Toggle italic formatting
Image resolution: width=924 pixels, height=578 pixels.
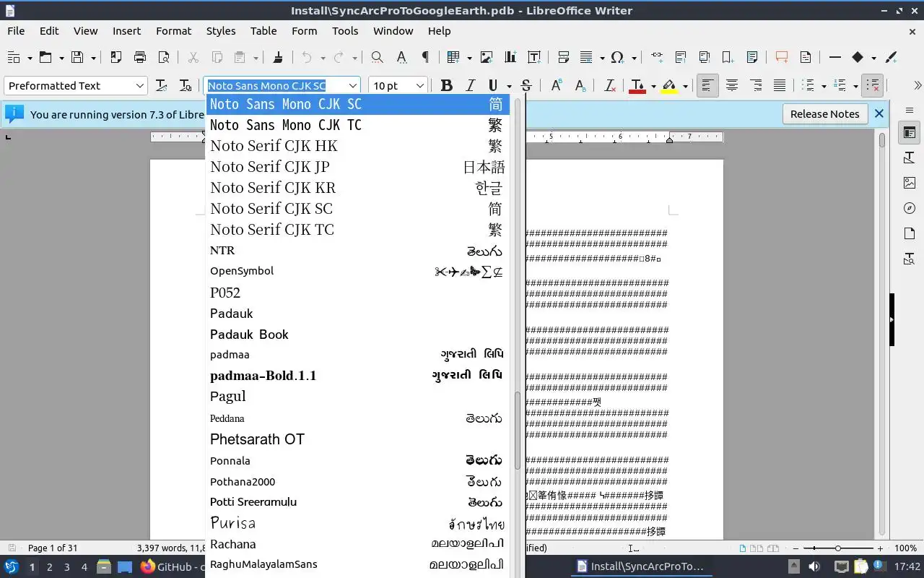point(470,86)
